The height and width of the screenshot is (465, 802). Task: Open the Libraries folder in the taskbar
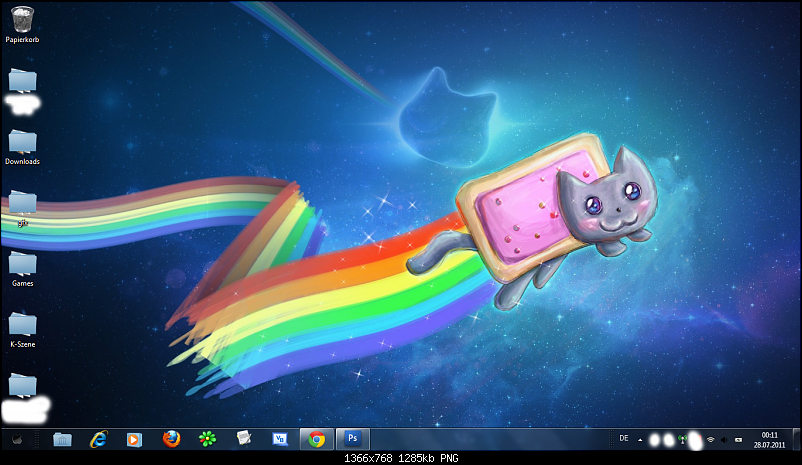click(x=62, y=439)
